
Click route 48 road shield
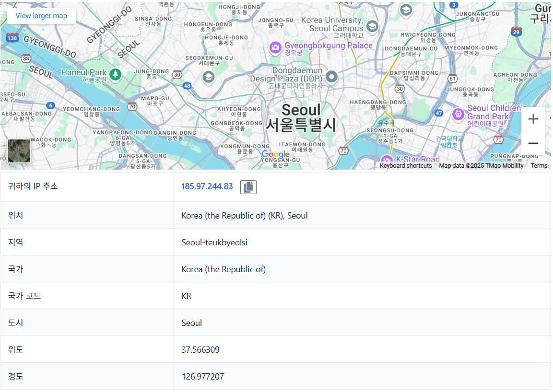(x=187, y=86)
